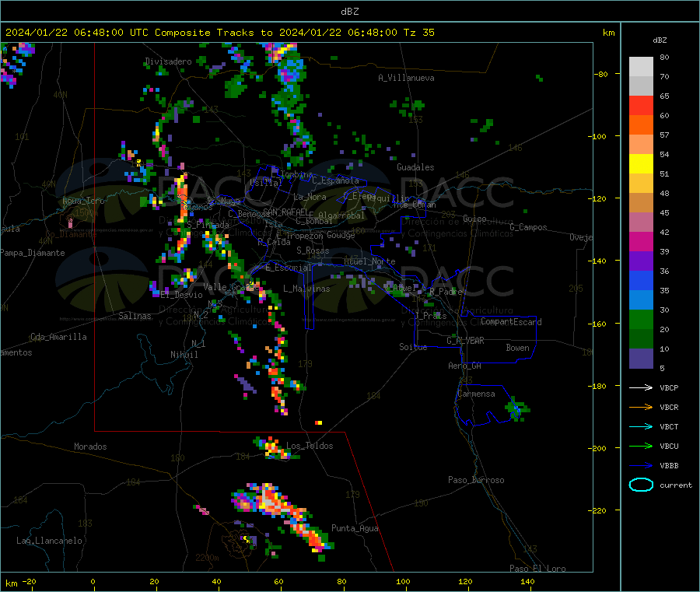The image size is (700, 592).
Task: Click the Salinas map label
Action: click(x=135, y=316)
